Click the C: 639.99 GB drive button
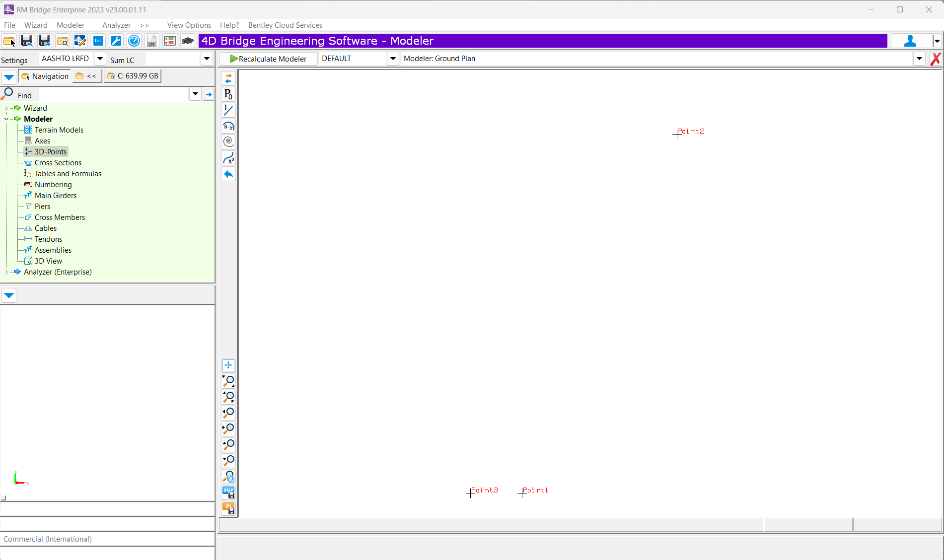The image size is (944, 560). point(133,76)
